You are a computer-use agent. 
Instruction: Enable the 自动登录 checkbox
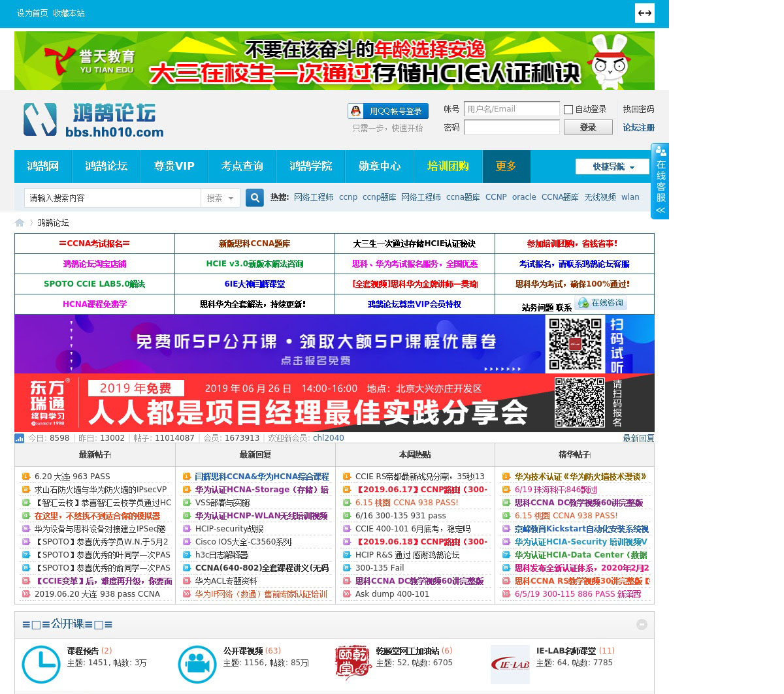point(568,110)
